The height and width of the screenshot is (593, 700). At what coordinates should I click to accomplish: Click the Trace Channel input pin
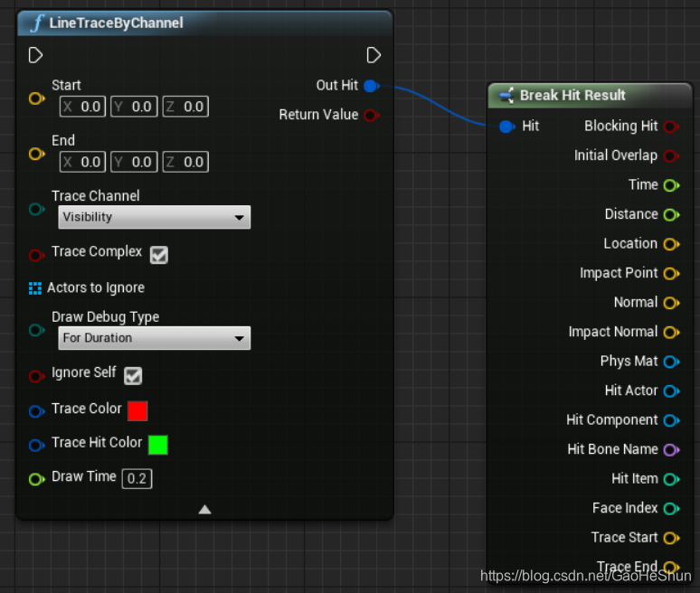pos(36,209)
